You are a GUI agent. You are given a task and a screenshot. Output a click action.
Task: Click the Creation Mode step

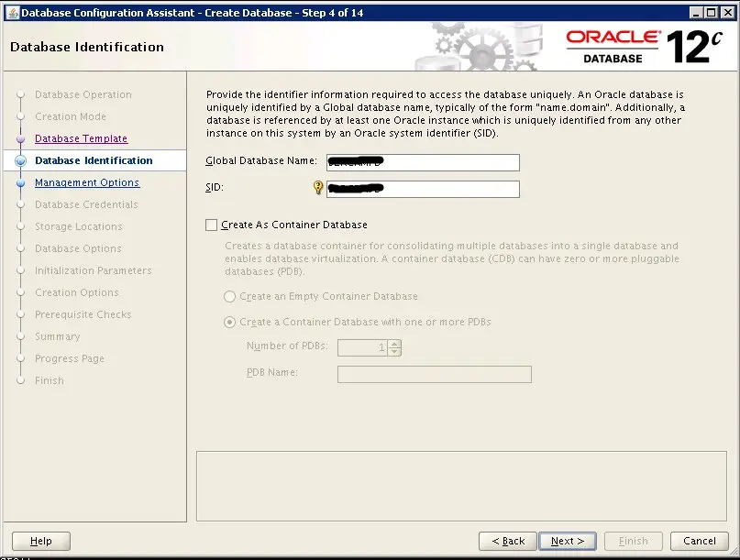point(71,116)
